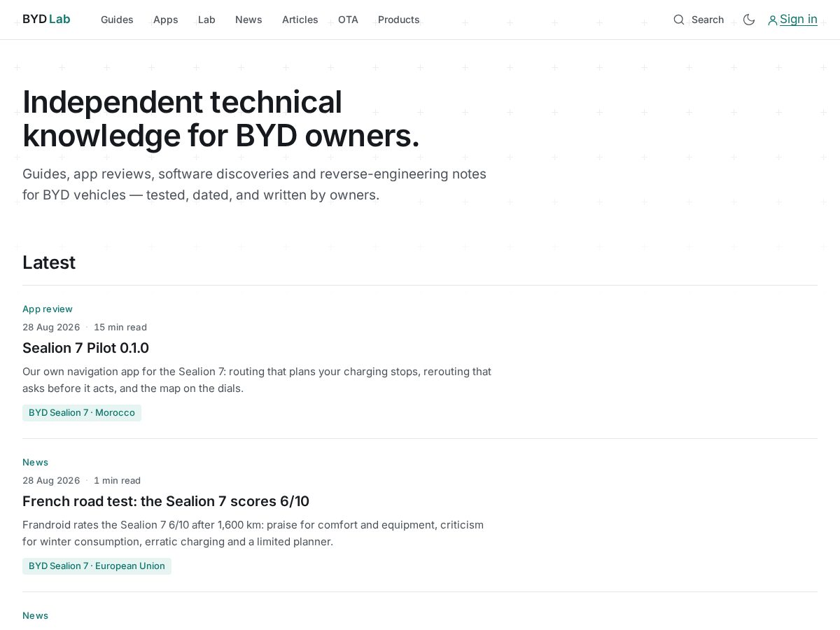This screenshot has width=840, height=630.
Task: Go to the Products page
Action: (x=399, y=20)
